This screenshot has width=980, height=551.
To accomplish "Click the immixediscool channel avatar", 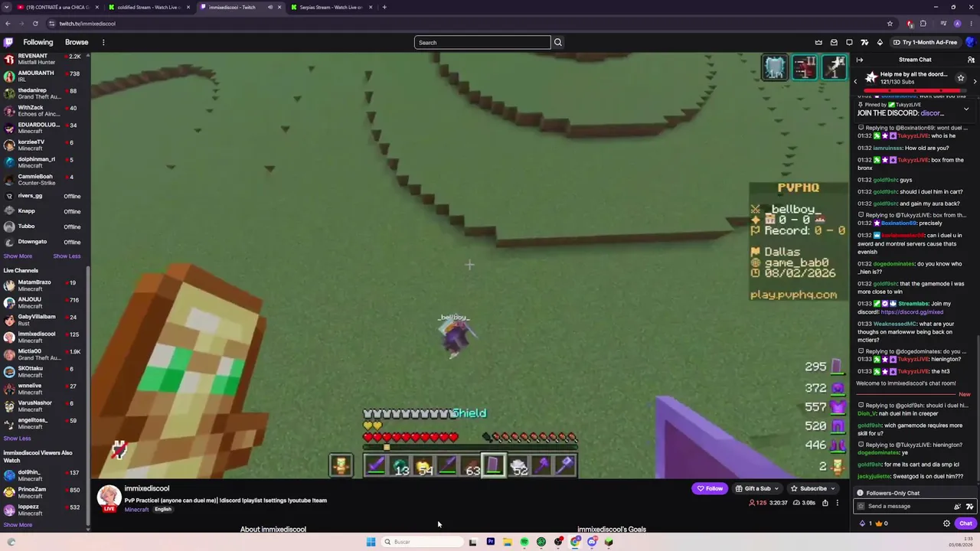I will click(109, 497).
